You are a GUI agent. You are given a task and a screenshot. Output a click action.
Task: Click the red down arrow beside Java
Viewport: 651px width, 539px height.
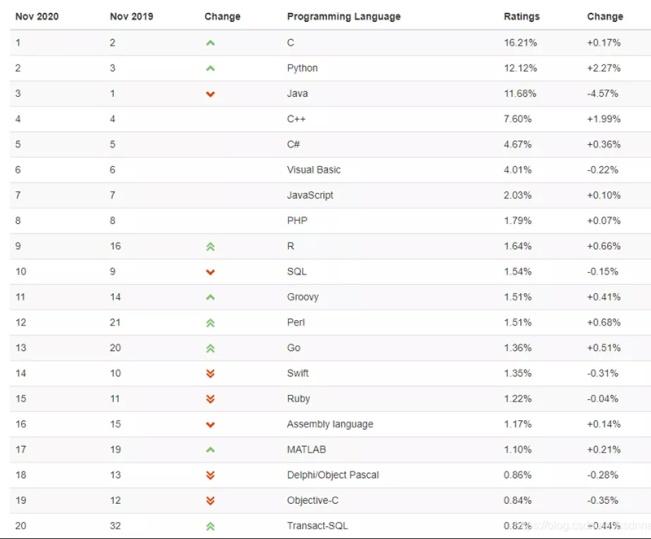[x=210, y=94]
